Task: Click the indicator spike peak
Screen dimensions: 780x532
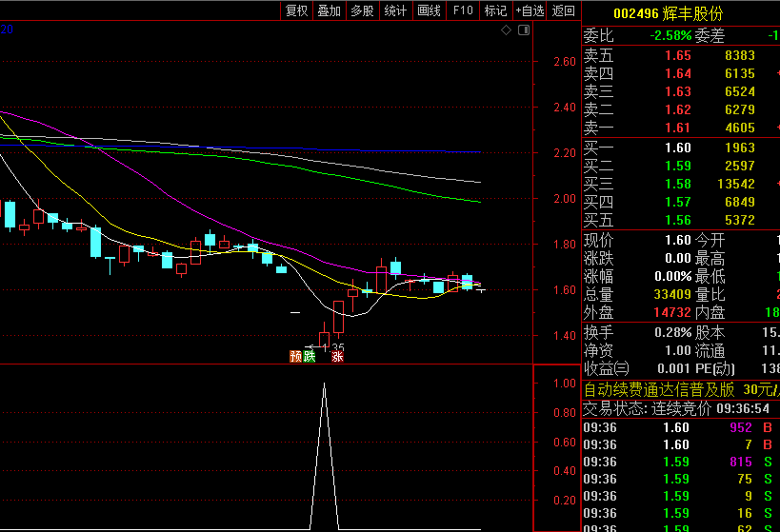Action: (325, 384)
